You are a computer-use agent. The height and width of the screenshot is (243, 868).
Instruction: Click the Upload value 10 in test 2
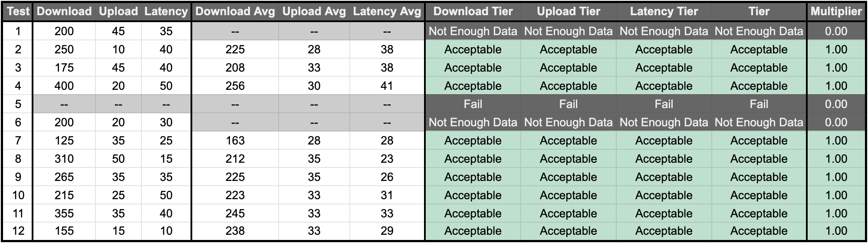click(x=118, y=49)
